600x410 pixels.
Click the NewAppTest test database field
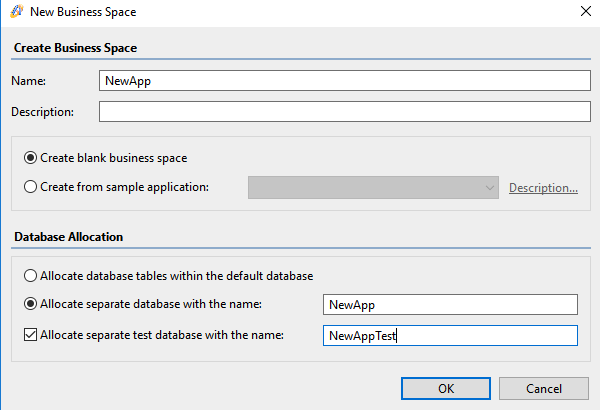tap(450, 335)
